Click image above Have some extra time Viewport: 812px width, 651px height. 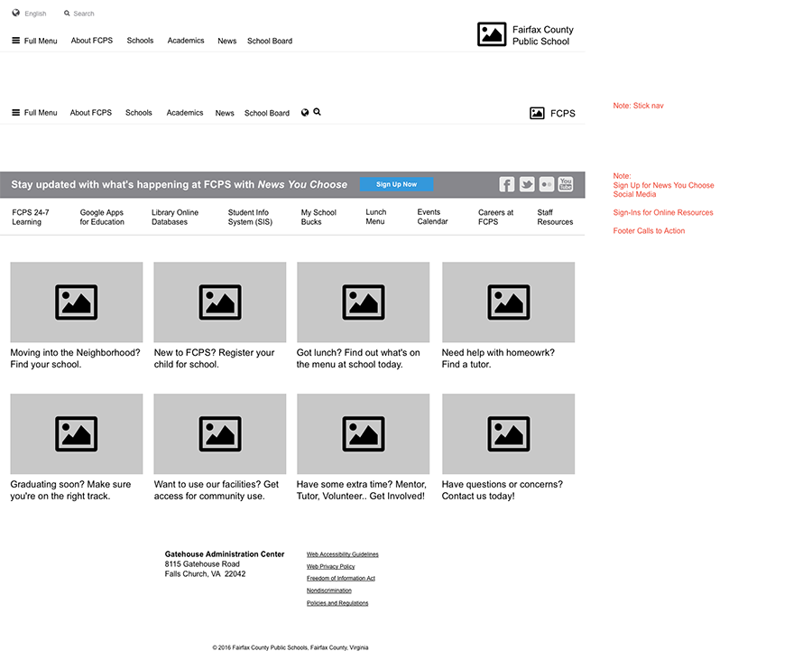click(x=363, y=433)
